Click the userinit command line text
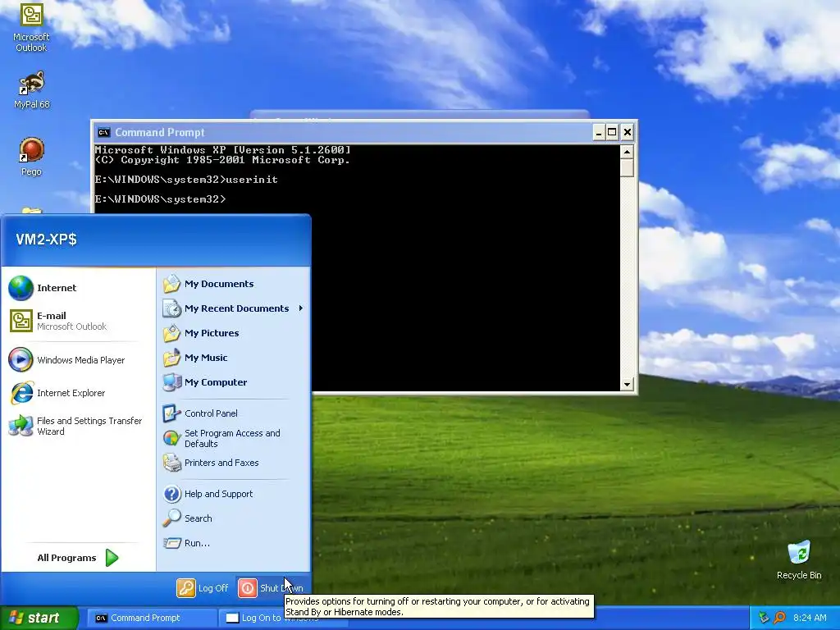This screenshot has width=840, height=630. (252, 180)
